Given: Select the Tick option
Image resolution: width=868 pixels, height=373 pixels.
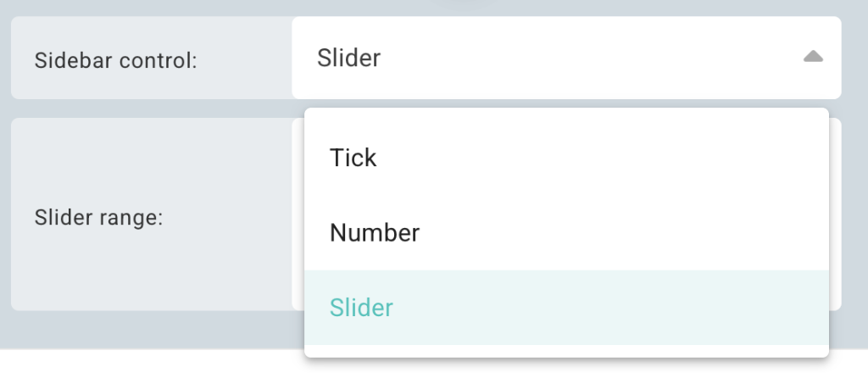Looking at the screenshot, I should [353, 158].
